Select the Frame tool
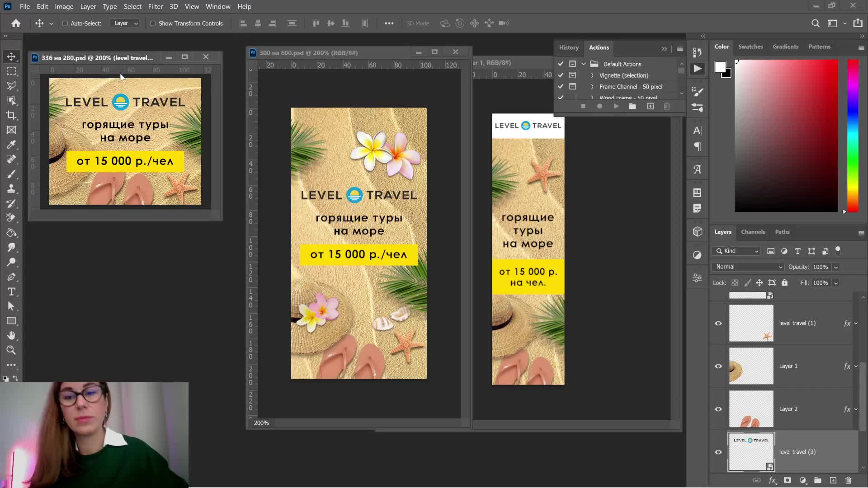868x488 pixels. click(x=11, y=130)
